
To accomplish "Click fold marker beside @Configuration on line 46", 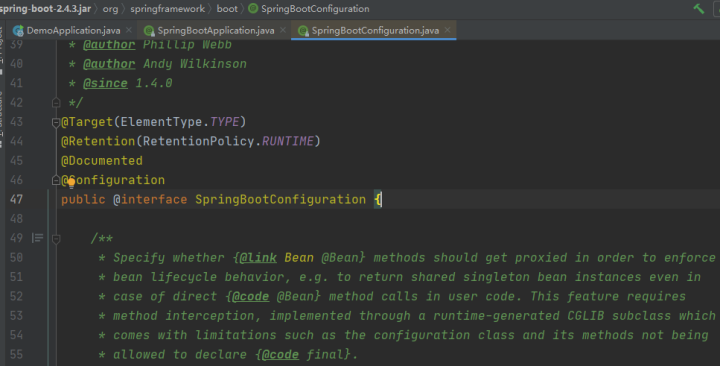I will [56, 180].
